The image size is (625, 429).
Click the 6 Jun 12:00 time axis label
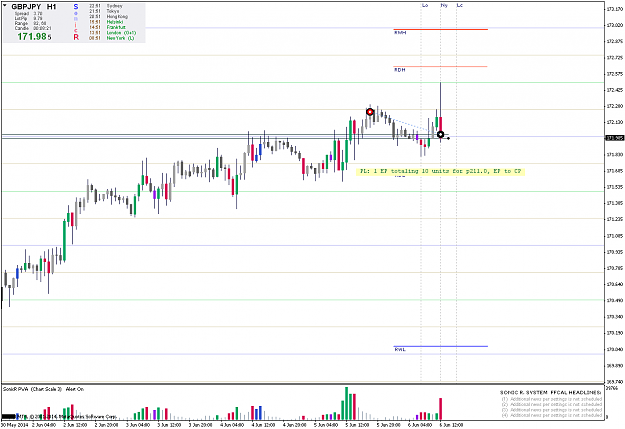[451, 425]
